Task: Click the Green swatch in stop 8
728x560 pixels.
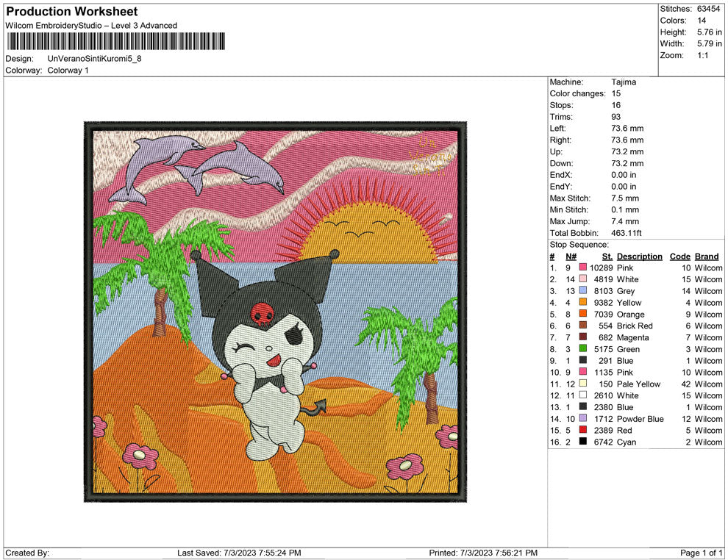Action: coord(582,348)
